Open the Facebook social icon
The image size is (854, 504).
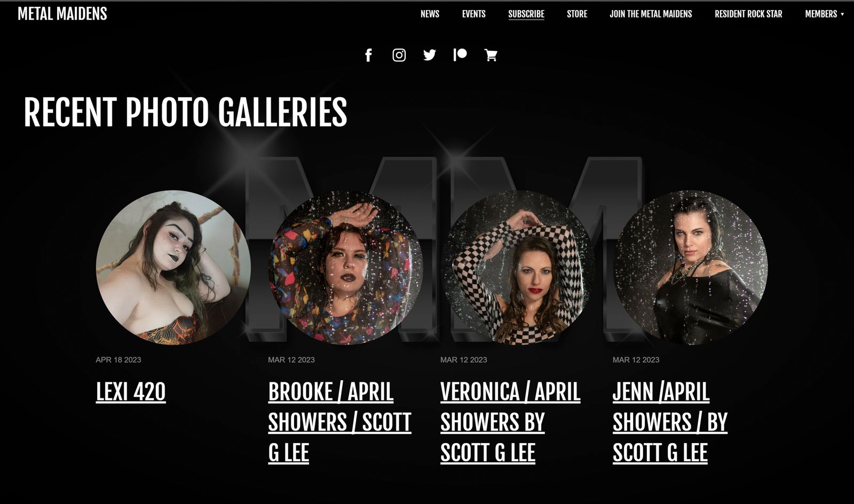(368, 55)
